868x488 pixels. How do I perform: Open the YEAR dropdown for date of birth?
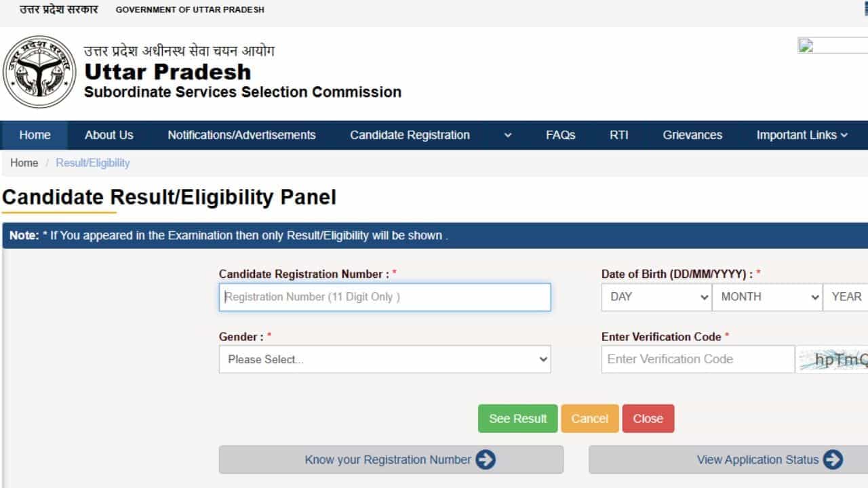click(846, 297)
